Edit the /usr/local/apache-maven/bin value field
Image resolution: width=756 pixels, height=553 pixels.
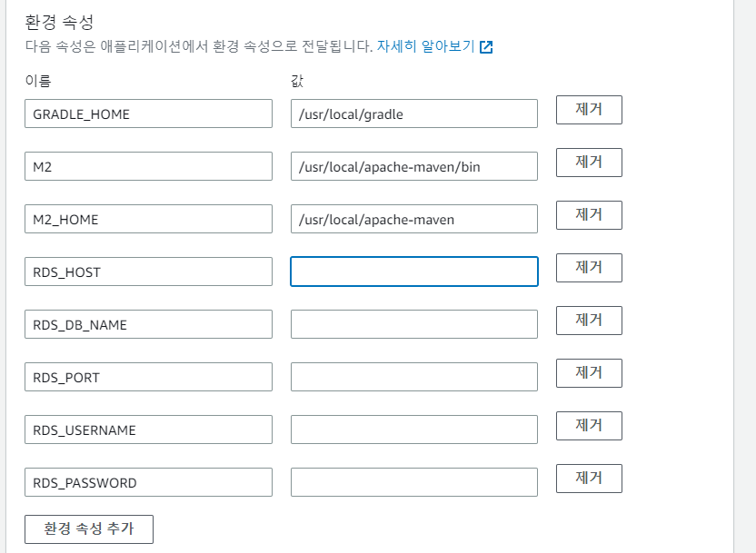click(414, 166)
